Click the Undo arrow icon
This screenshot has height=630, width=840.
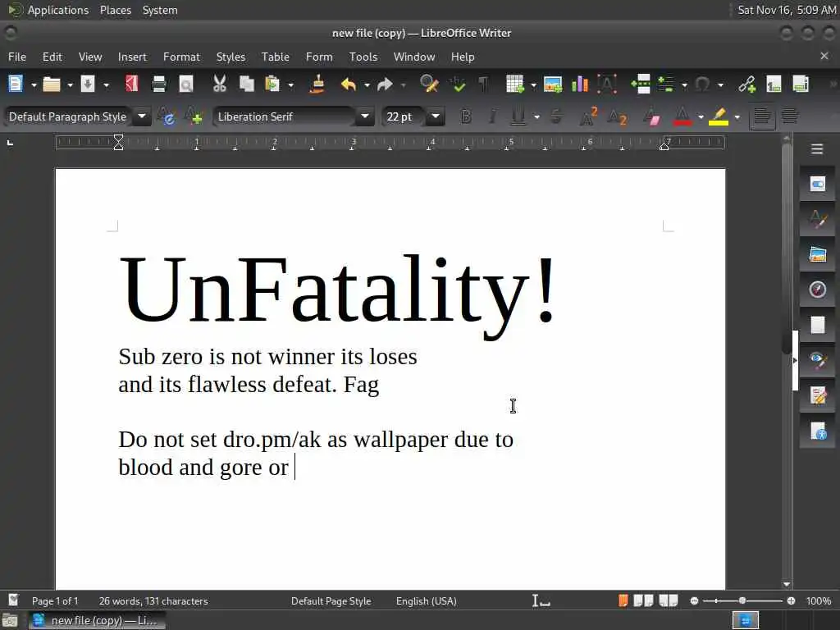coord(348,84)
